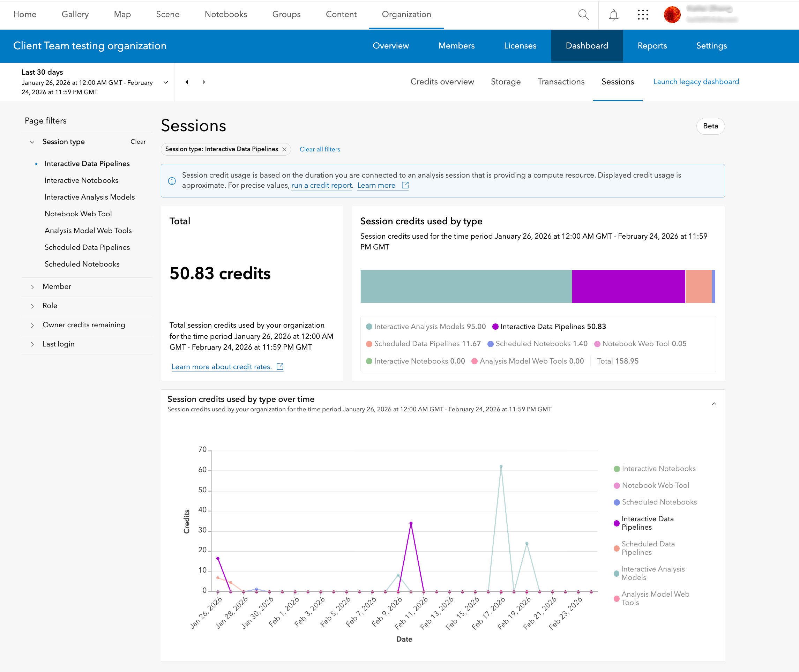Switch to the Transactions tab
This screenshot has height=672, width=799.
click(561, 82)
